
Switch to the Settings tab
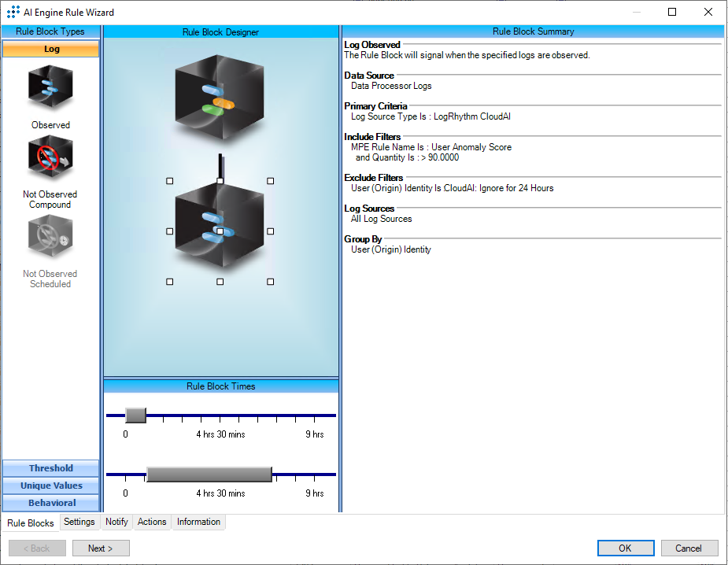(79, 522)
